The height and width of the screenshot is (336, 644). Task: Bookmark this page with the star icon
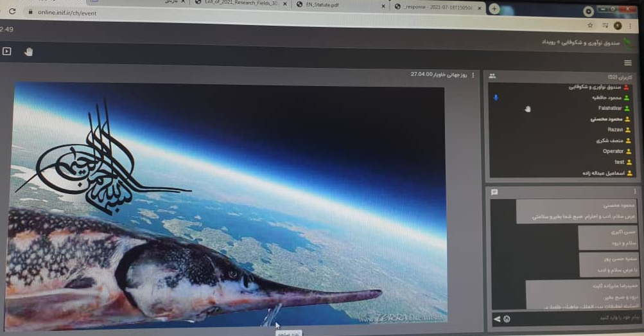coord(590,26)
